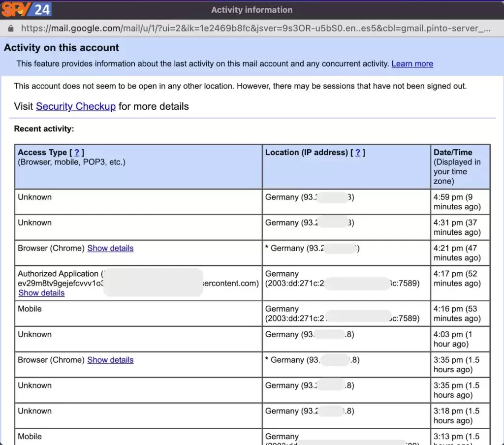Click the Germany IP cell in 4:03 pm row
This screenshot has width=504, height=445.
(x=346, y=339)
